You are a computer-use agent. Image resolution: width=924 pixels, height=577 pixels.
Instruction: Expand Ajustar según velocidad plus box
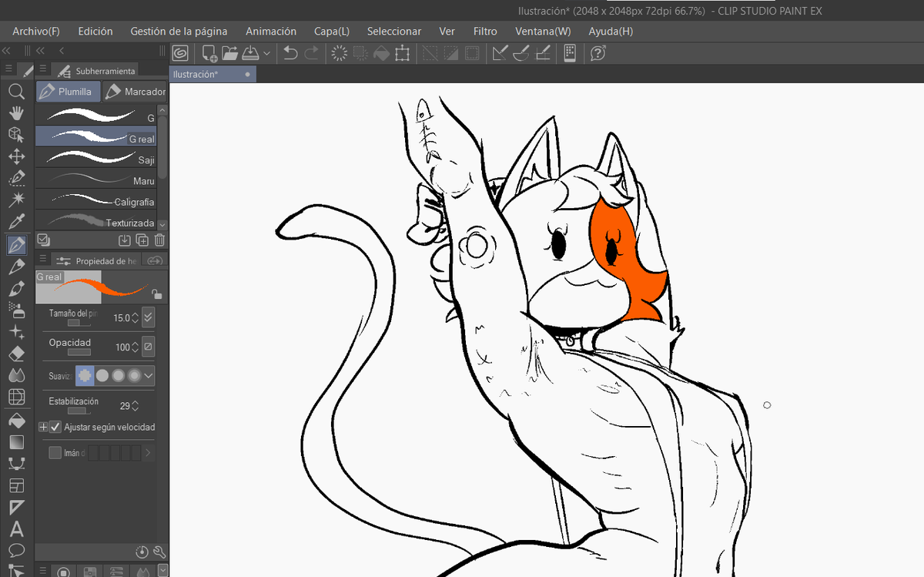[43, 427]
